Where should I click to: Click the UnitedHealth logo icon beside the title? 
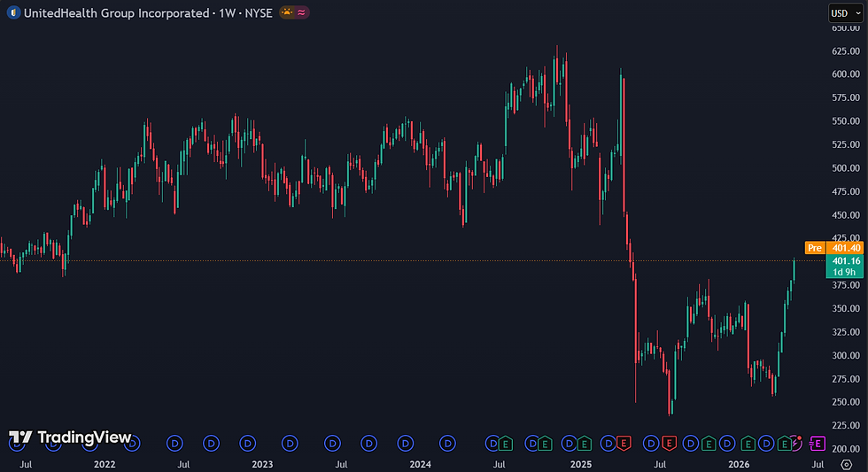[13, 12]
